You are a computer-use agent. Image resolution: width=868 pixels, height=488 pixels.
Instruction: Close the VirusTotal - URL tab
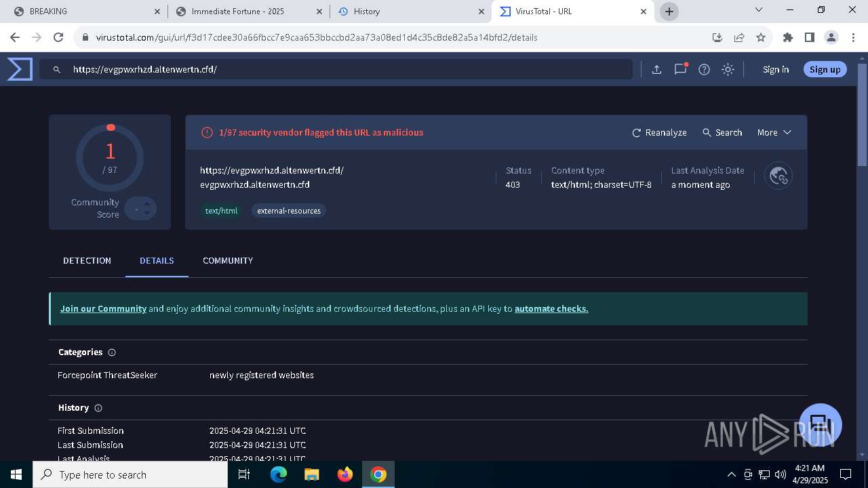click(644, 12)
